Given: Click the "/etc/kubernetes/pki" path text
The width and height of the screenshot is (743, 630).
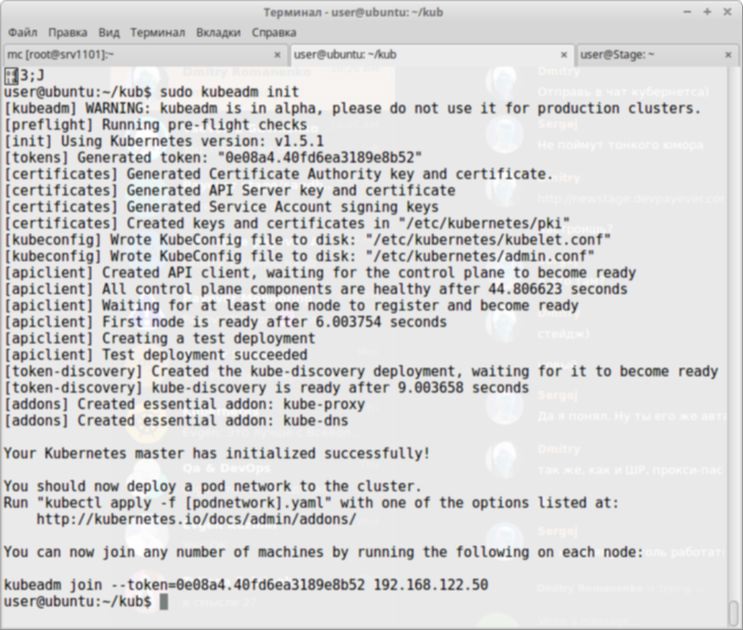Looking at the screenshot, I should pos(484,223).
